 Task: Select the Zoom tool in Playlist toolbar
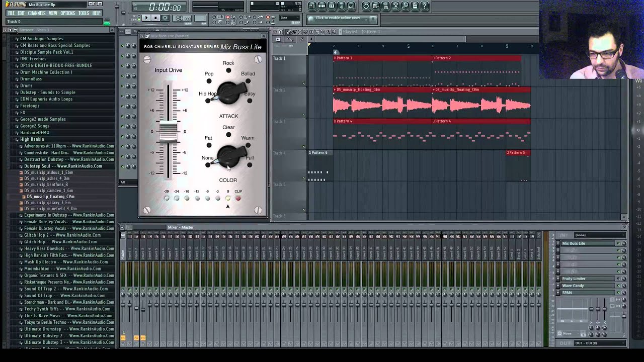point(329,32)
